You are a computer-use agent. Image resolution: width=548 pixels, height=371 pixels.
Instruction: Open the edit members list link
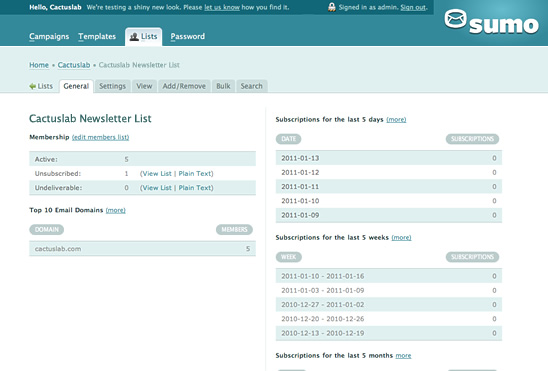(100, 137)
